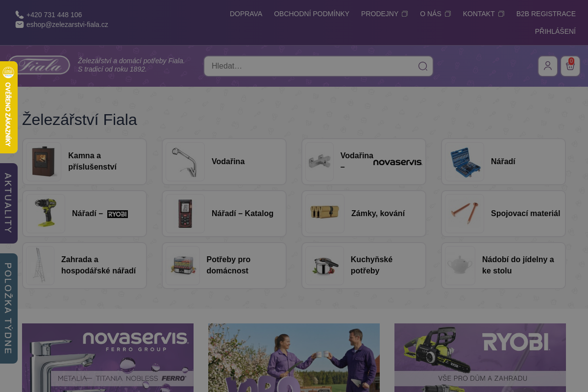Click into the Hledat search field
This screenshot has width=588, height=392.
click(x=311, y=66)
